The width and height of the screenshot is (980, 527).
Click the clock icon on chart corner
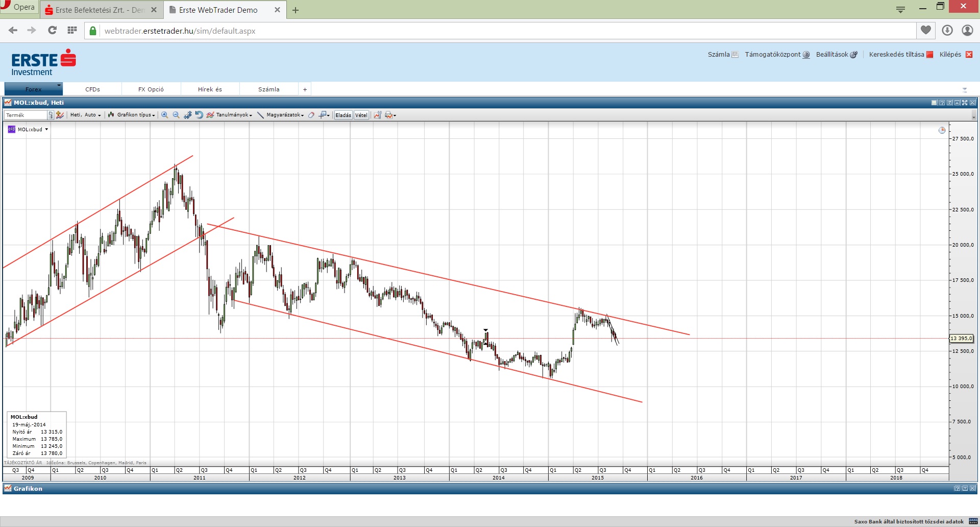[x=942, y=130]
